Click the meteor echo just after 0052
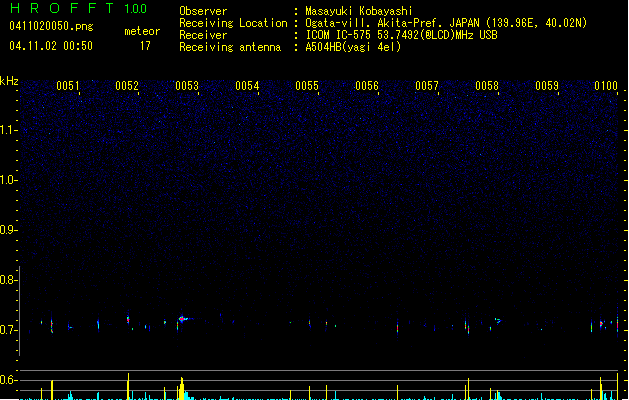Screen dimensions: 629x400 pos(128,320)
